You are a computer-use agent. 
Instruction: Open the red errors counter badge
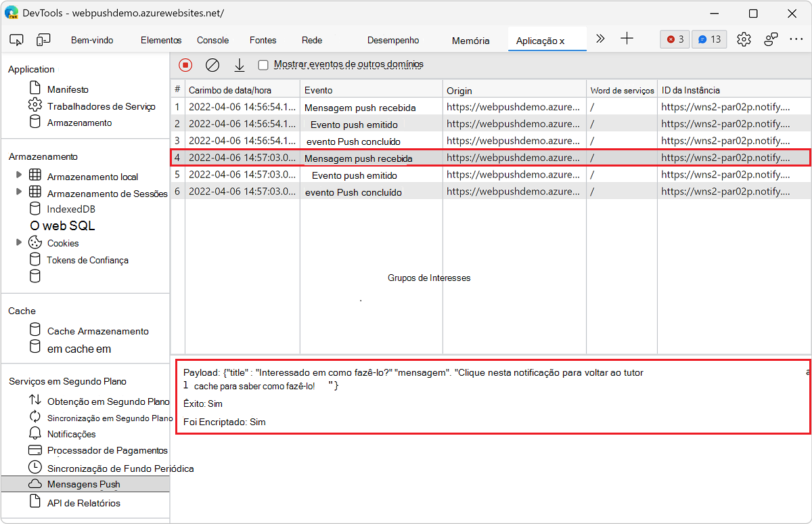(675, 39)
